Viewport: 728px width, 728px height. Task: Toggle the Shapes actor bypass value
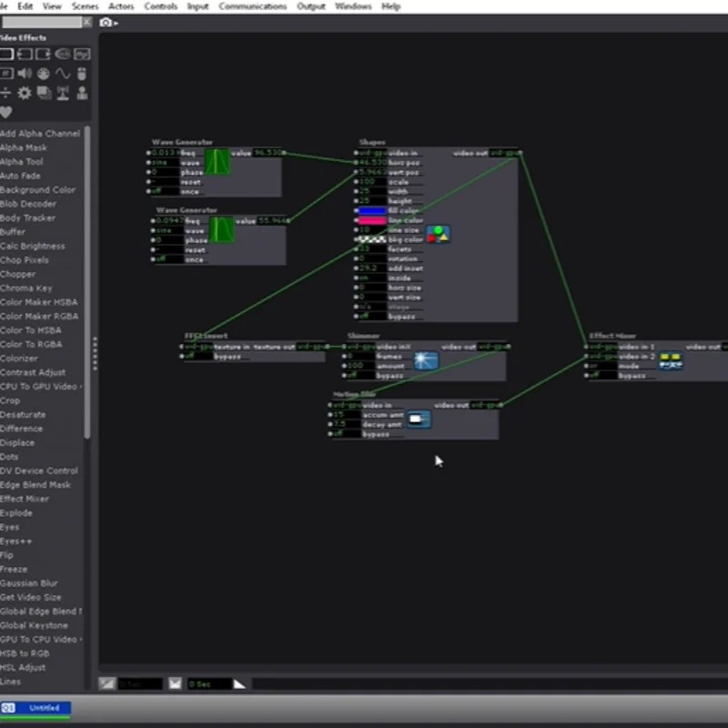372,317
